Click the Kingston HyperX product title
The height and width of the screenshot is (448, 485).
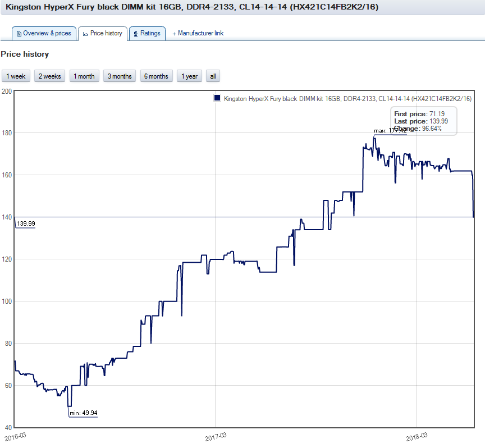(192, 7)
